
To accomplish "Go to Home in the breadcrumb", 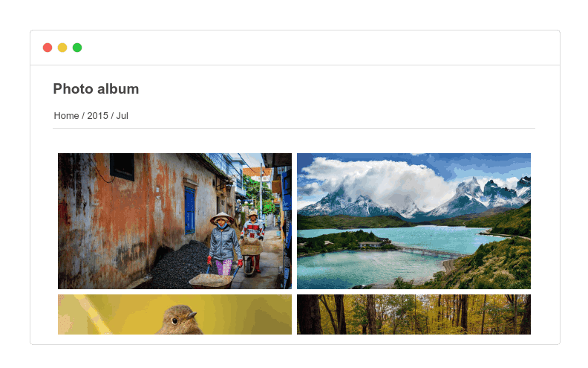I will (66, 116).
